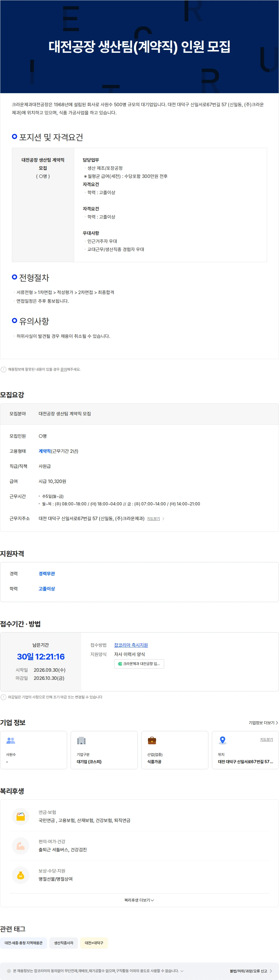Click the location map pin icon

click(223, 740)
